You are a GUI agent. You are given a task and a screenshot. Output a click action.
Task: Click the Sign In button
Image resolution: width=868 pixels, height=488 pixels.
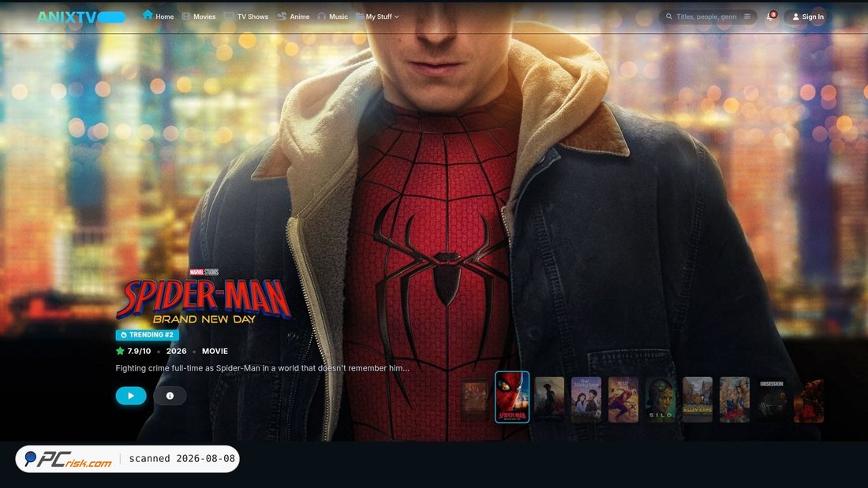pyautogui.click(x=808, y=17)
